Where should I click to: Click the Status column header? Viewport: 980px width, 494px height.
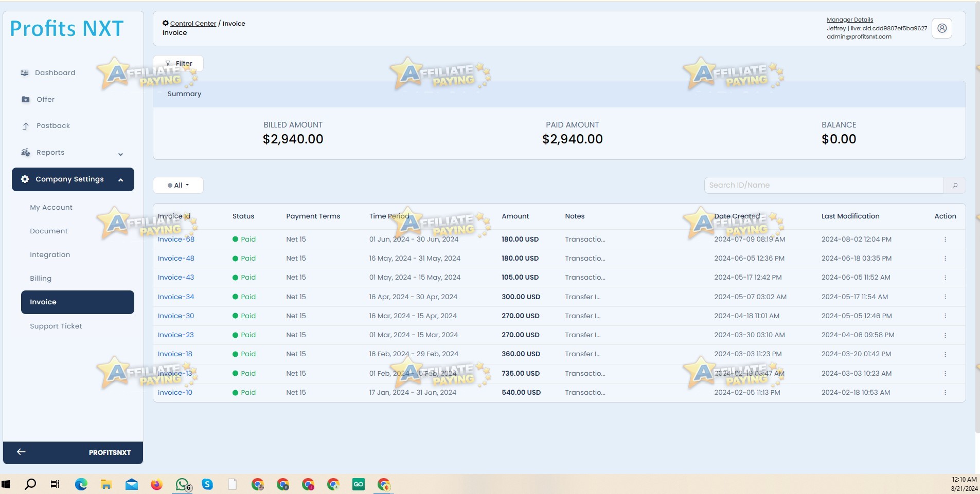[x=243, y=216]
